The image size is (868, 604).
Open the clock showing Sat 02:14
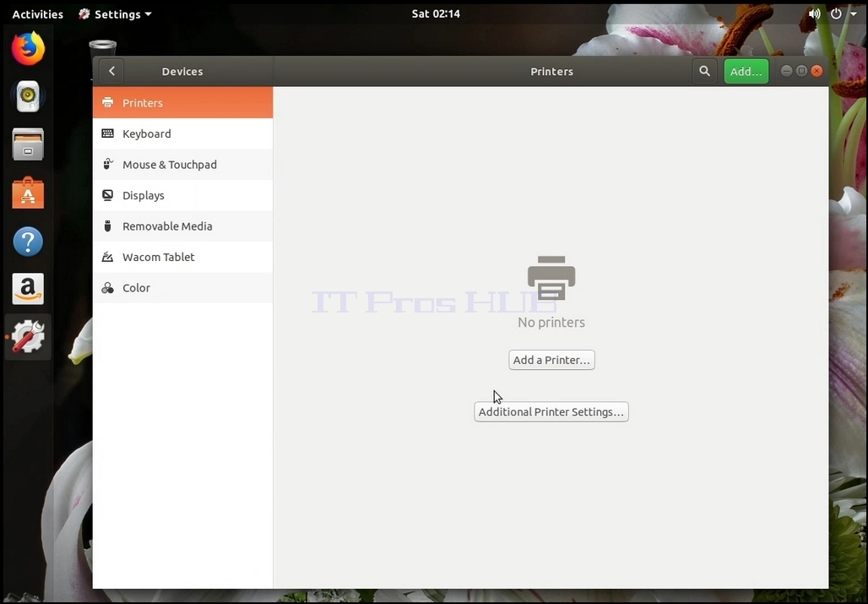tap(436, 14)
